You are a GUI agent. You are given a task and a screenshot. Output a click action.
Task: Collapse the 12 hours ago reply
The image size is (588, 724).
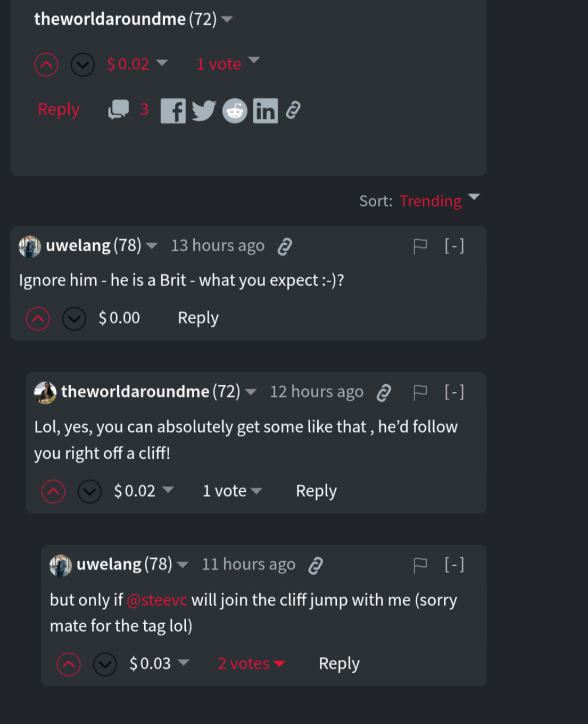pos(454,392)
